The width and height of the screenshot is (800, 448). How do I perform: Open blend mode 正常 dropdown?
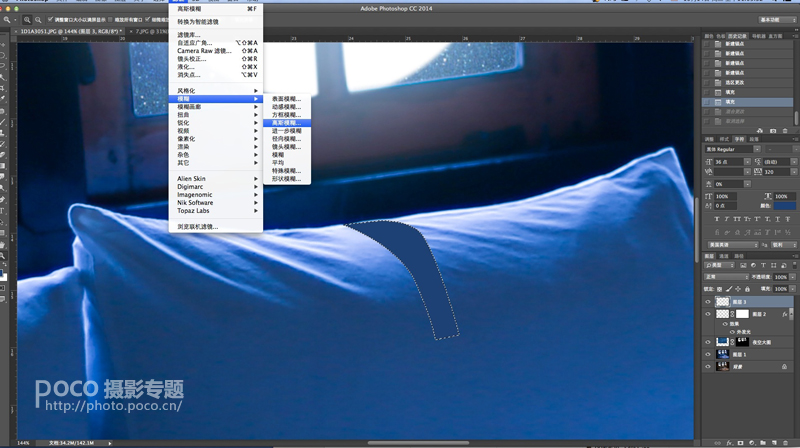727,277
